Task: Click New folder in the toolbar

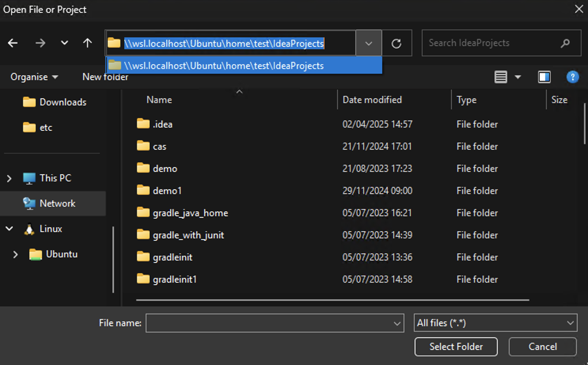Action: coord(105,77)
